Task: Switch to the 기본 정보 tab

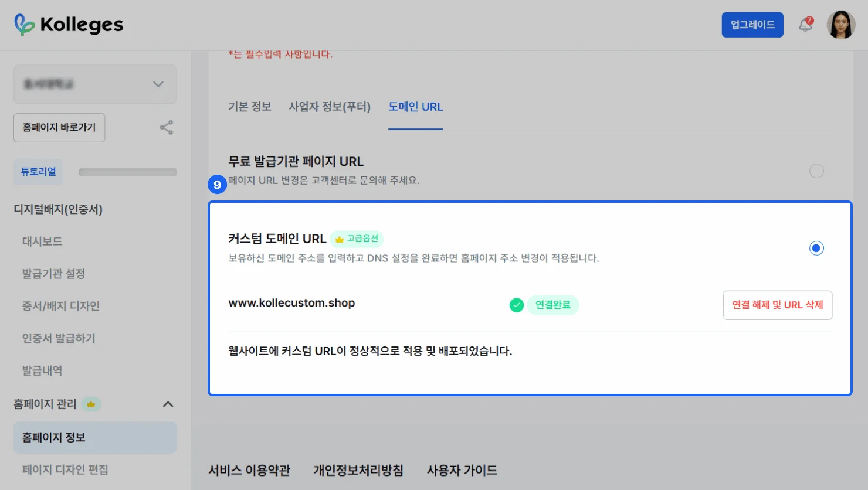Action: coord(250,107)
